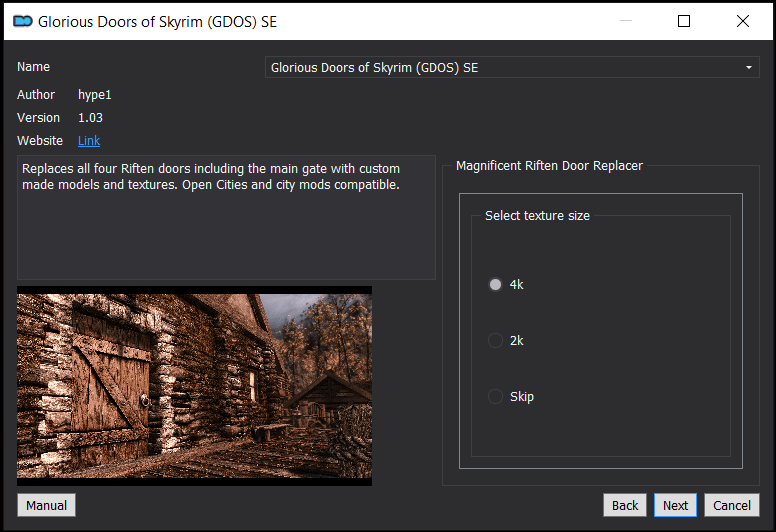This screenshot has height=532, width=776.
Task: Click the version number 1.03
Action: pyautogui.click(x=91, y=118)
